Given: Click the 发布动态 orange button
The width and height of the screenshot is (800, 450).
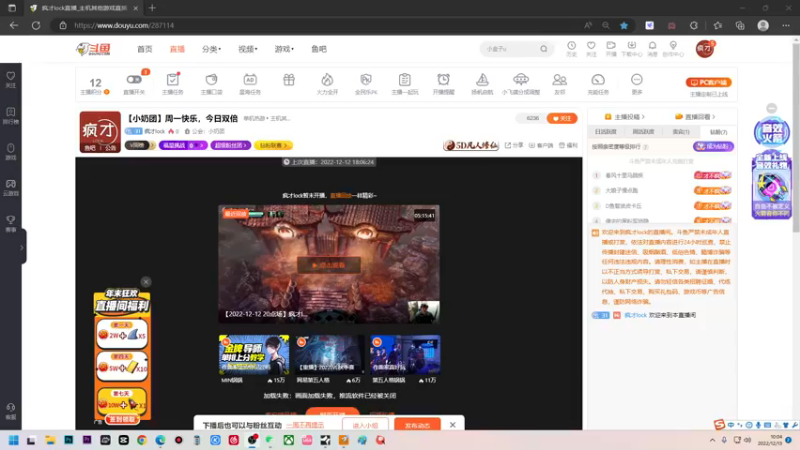Looking at the screenshot, I should tap(417, 424).
